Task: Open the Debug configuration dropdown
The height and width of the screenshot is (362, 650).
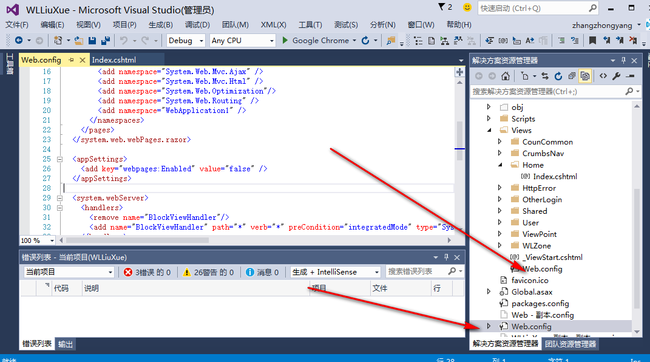Action: (186, 40)
